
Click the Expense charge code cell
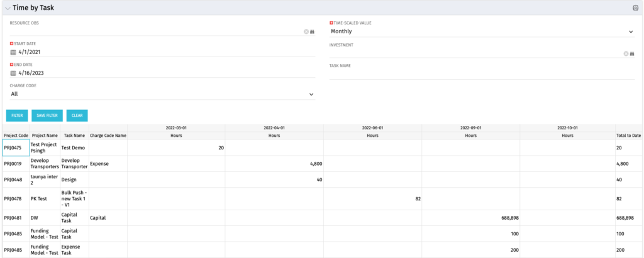tap(108, 164)
